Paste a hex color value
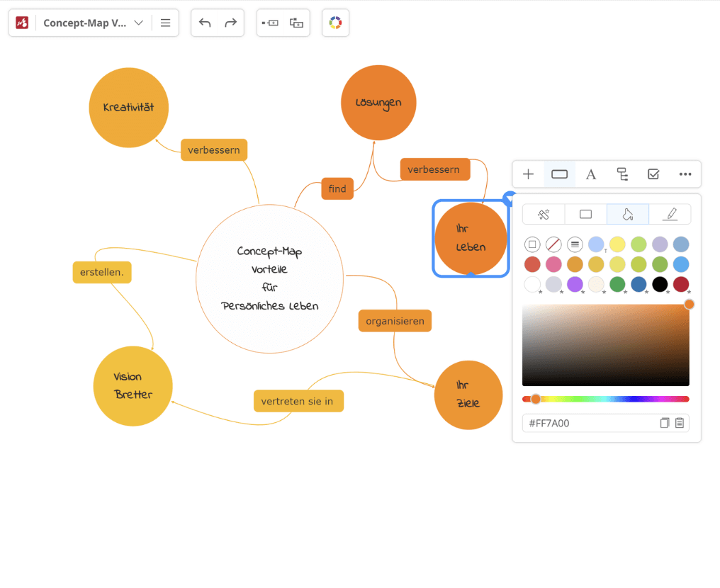720x588 pixels. pos(680,423)
